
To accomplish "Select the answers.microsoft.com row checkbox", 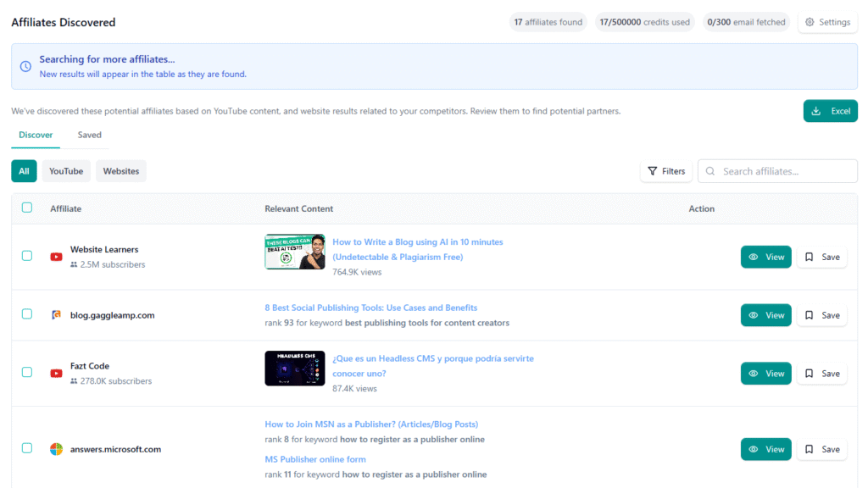I will [x=27, y=448].
